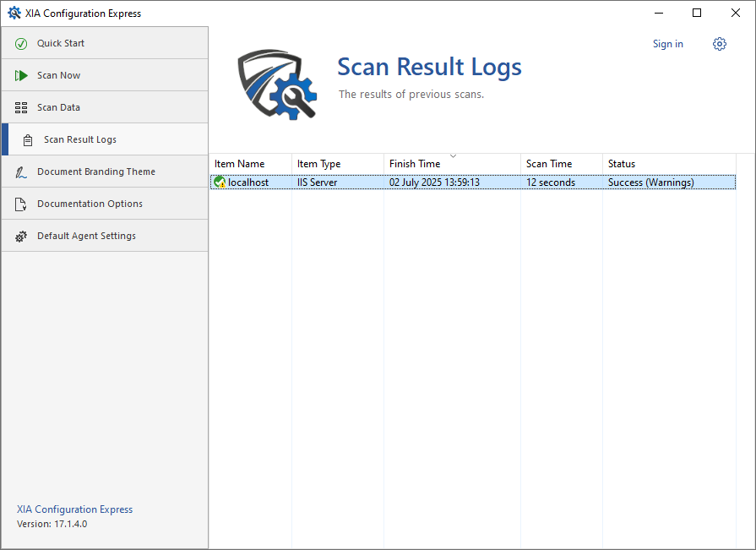
Task: Go to the Scan Now page
Action: point(105,75)
